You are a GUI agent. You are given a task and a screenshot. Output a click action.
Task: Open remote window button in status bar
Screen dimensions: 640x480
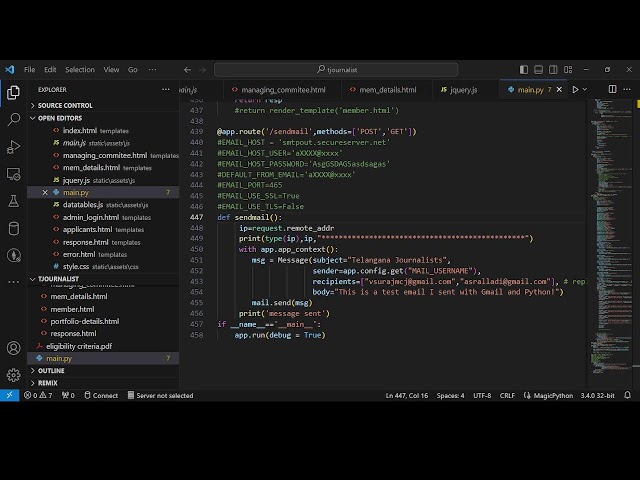coord(9,395)
